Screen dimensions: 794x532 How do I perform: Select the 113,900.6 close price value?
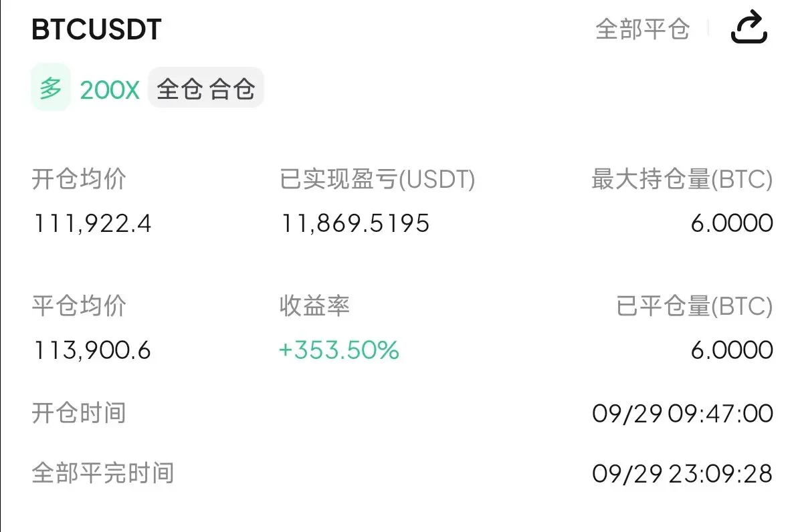(x=92, y=350)
